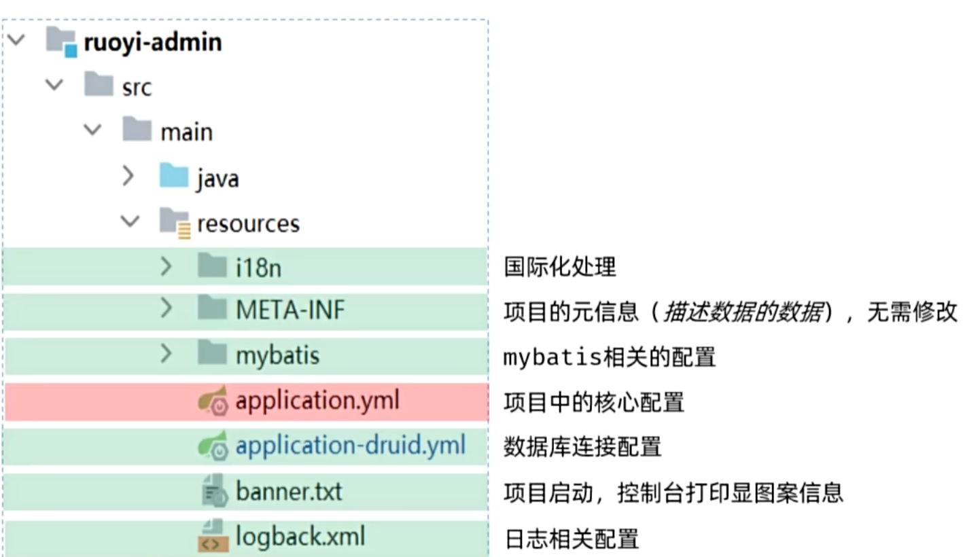Open the logback.xml file
980x557 pixels.
click(300, 537)
